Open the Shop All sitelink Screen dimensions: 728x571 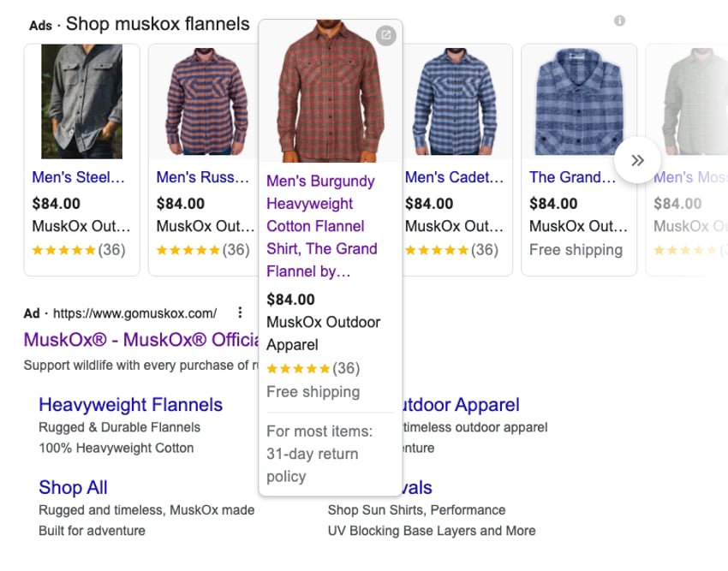[73, 487]
